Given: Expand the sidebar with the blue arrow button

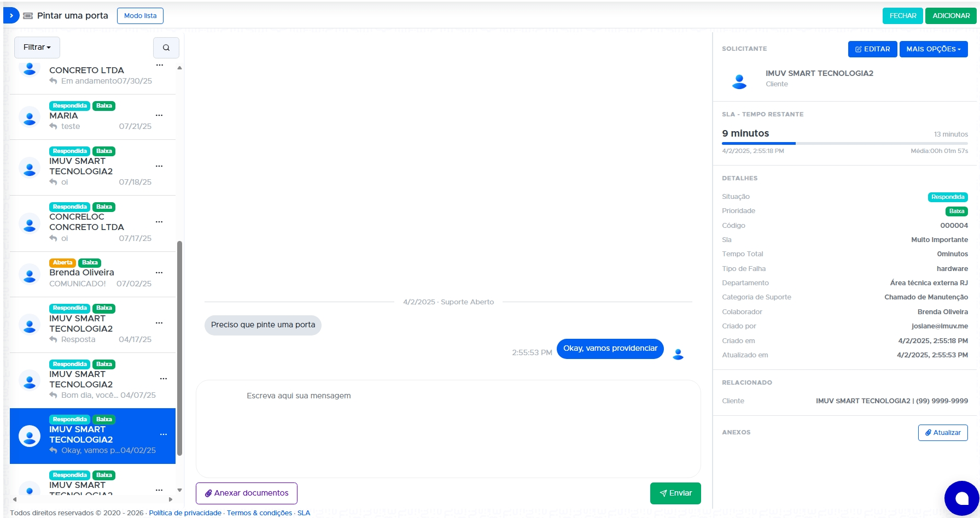Looking at the screenshot, I should (x=11, y=16).
